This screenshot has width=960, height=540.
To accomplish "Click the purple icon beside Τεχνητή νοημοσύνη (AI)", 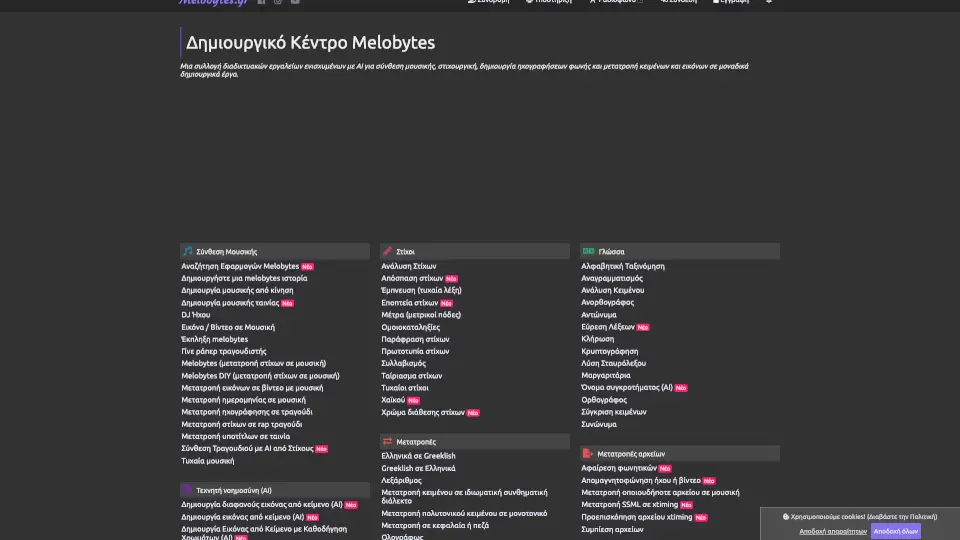I will coord(187,490).
